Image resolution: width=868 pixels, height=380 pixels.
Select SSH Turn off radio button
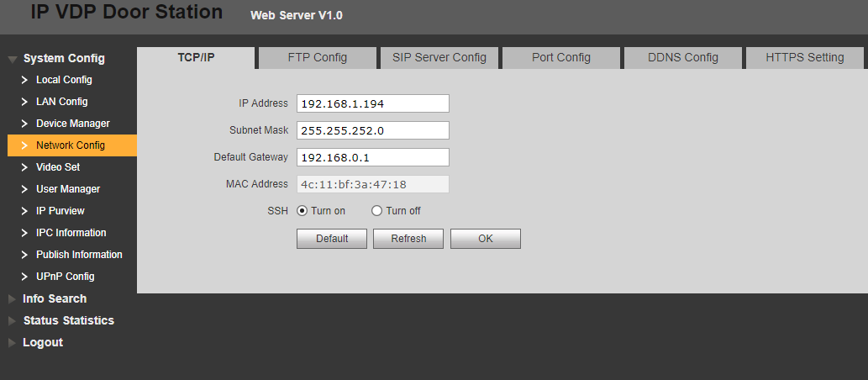(377, 211)
